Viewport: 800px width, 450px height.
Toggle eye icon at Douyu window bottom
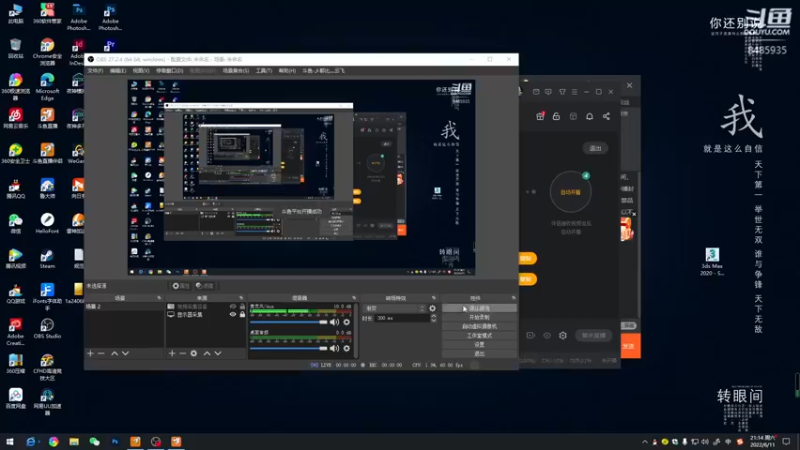547,335
